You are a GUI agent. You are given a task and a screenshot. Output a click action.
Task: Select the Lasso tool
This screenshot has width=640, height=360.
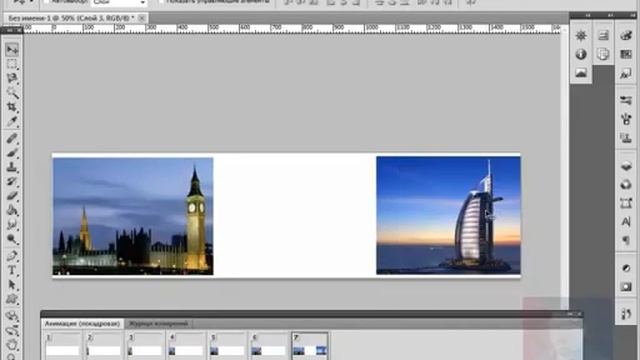[x=12, y=78]
